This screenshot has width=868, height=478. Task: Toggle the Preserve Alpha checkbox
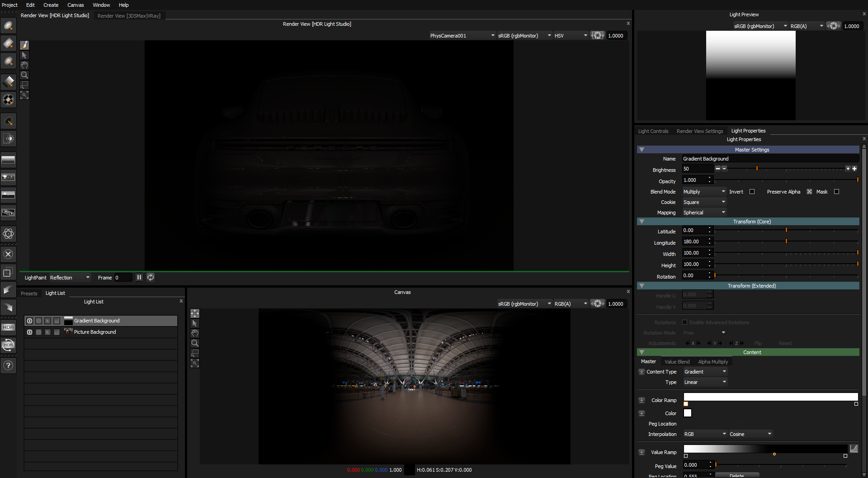tap(809, 192)
